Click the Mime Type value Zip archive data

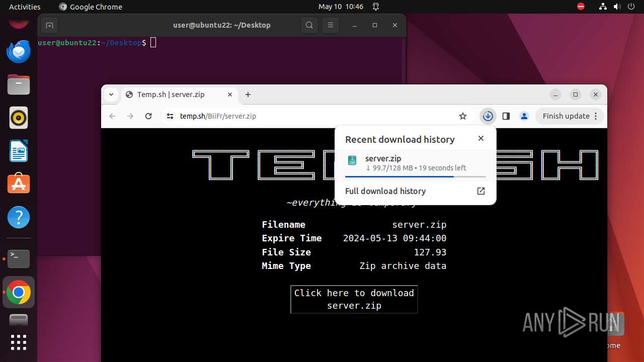coord(403,266)
